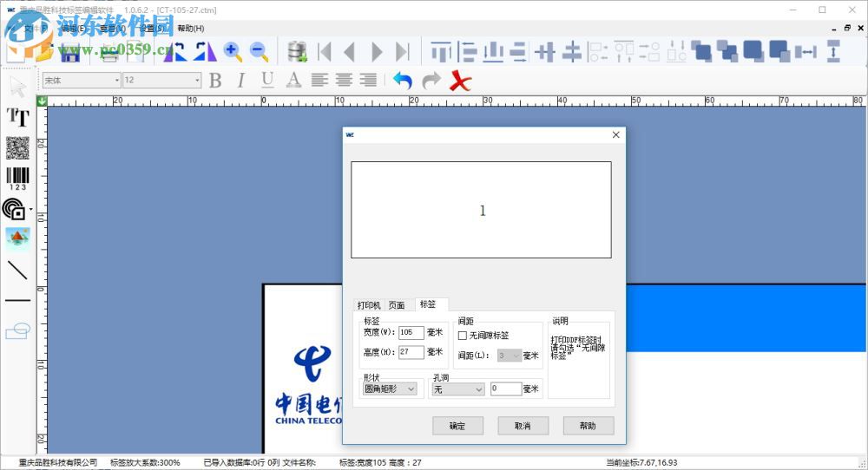Click the 高度(H) input field
Viewport: 868px width, 470px height.
(x=411, y=352)
